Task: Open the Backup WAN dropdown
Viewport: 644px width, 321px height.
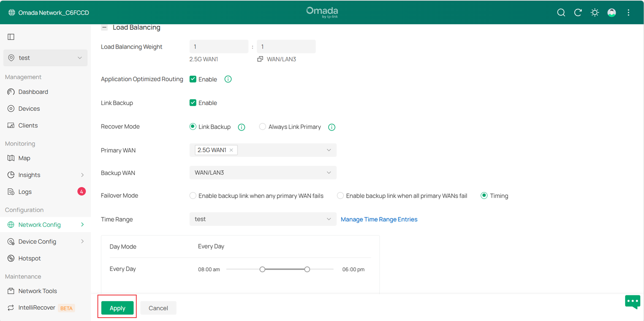Action: coord(263,173)
